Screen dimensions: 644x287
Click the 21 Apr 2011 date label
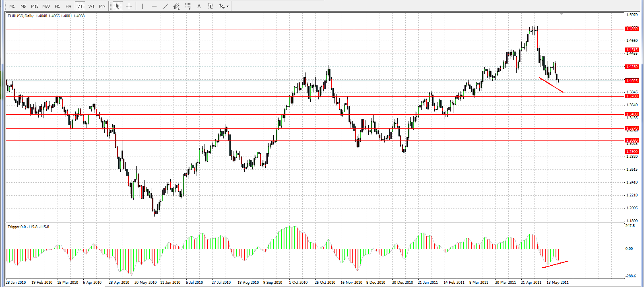(531, 283)
